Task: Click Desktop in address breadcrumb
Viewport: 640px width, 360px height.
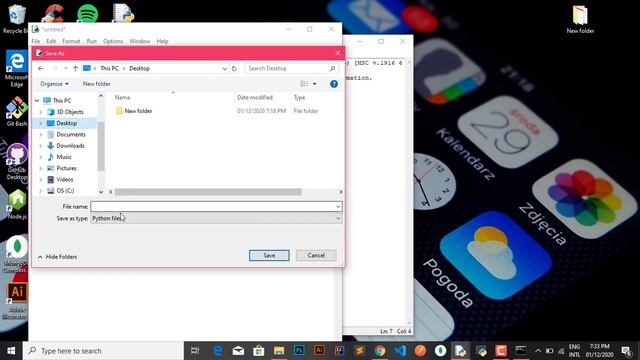Action: [x=140, y=69]
